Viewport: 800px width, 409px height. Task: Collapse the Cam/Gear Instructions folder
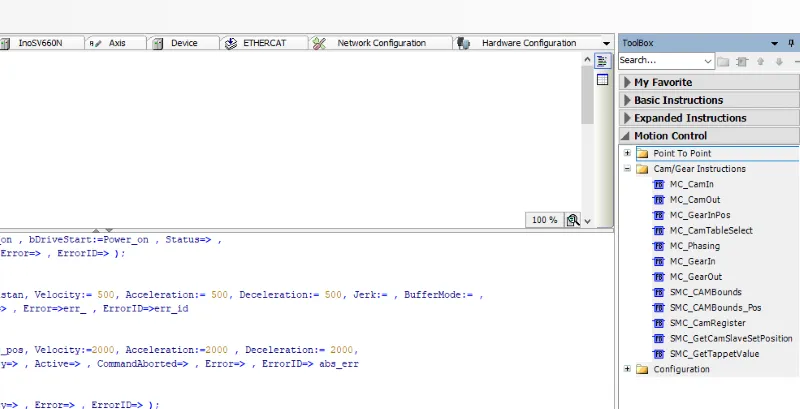pyautogui.click(x=627, y=169)
